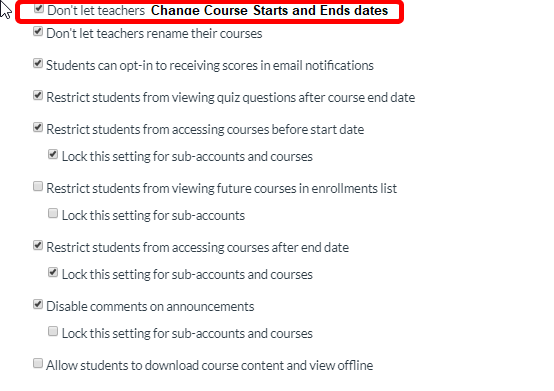Uncheck Disable comments on announcements checkbox

point(38,304)
